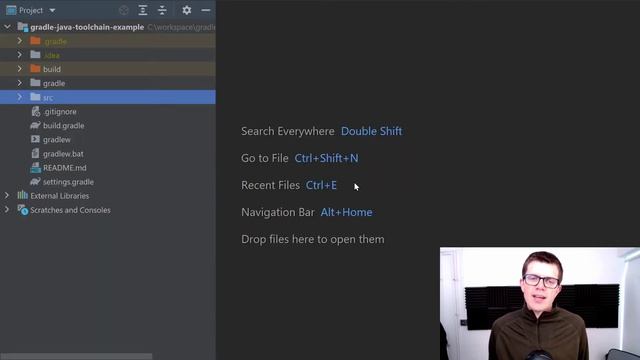Select the "build" folder label
Viewport: 640px width, 360px height.
(52, 69)
